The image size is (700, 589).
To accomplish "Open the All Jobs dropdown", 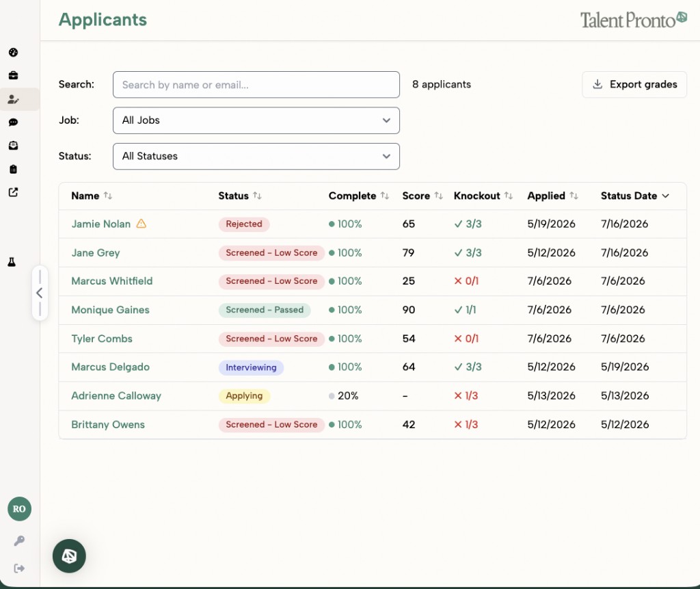I will [256, 120].
